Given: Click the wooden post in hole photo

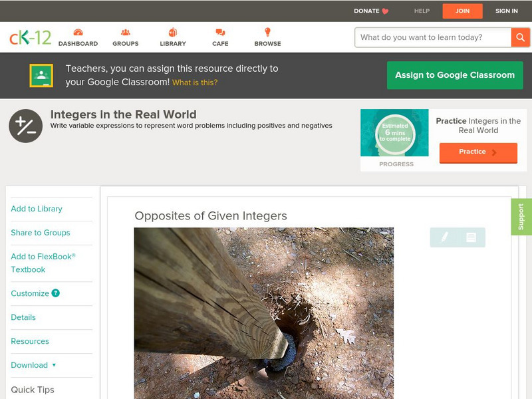Looking at the screenshot, I should coord(264,313).
